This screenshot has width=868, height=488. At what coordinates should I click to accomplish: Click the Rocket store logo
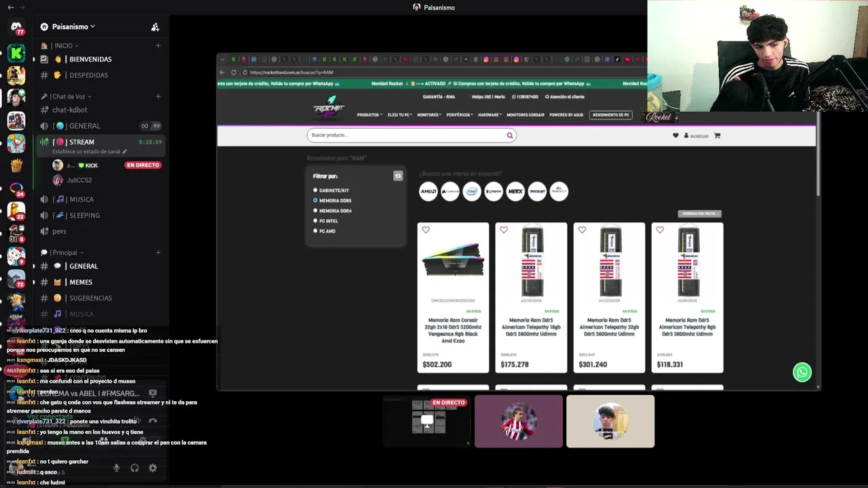(329, 108)
